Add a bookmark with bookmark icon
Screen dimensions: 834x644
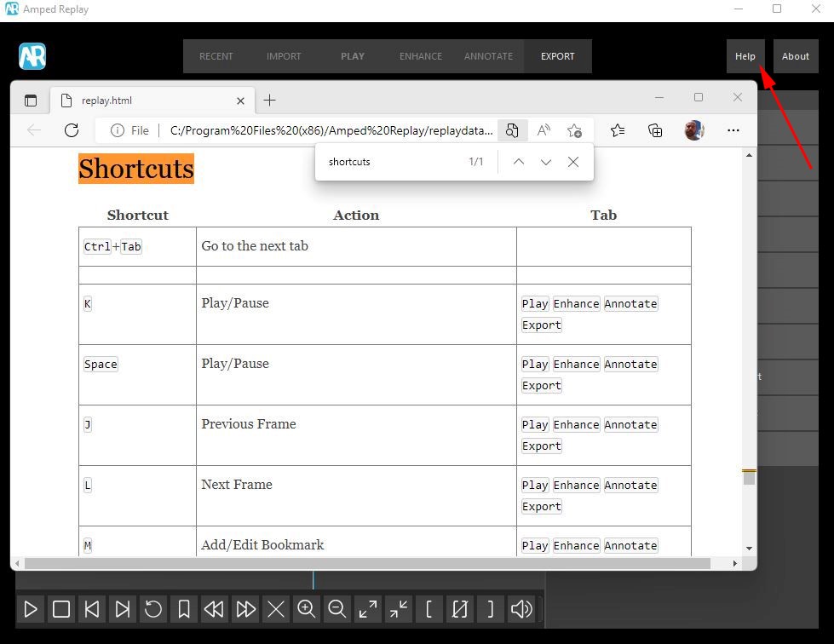click(184, 609)
